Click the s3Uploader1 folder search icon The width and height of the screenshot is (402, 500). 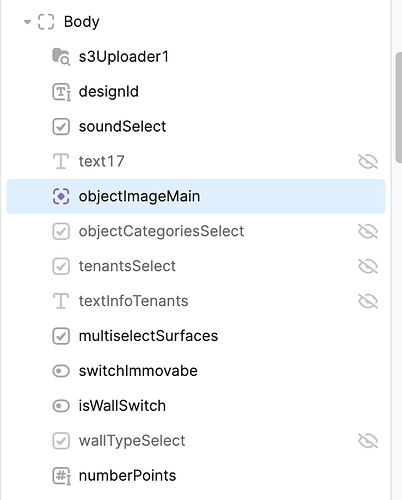pos(61,57)
